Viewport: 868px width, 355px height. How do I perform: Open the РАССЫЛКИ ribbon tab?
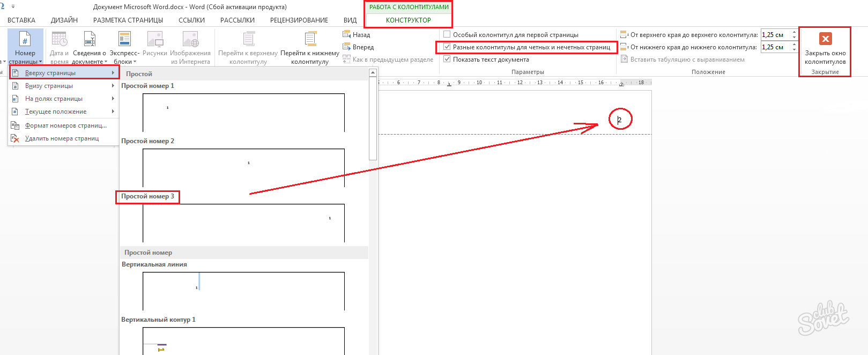click(238, 20)
